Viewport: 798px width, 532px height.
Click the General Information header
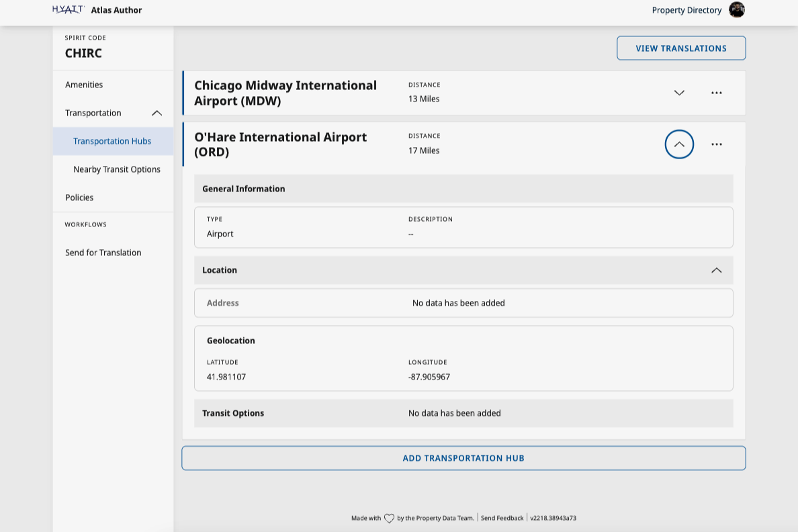[x=463, y=189]
